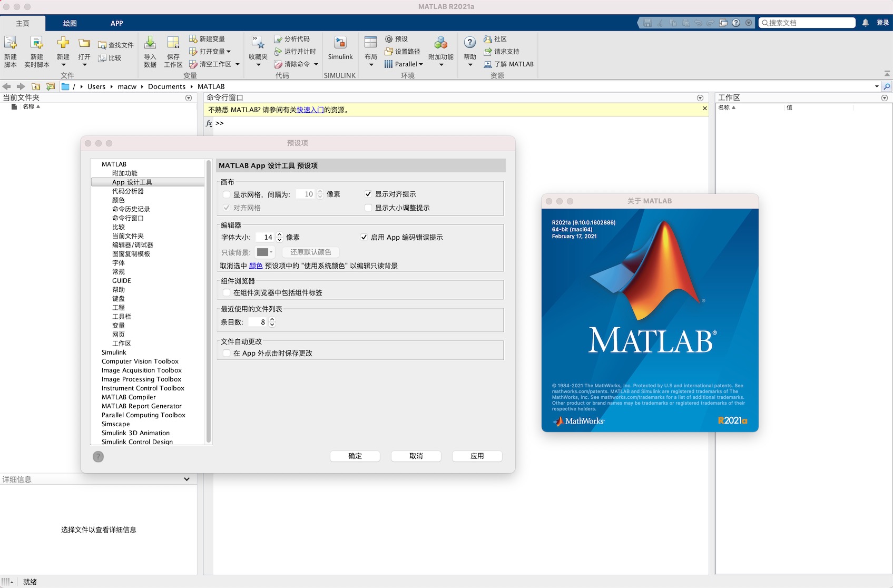Click the 导入数据 (Import Data) icon
The image size is (893, 588).
150,43
